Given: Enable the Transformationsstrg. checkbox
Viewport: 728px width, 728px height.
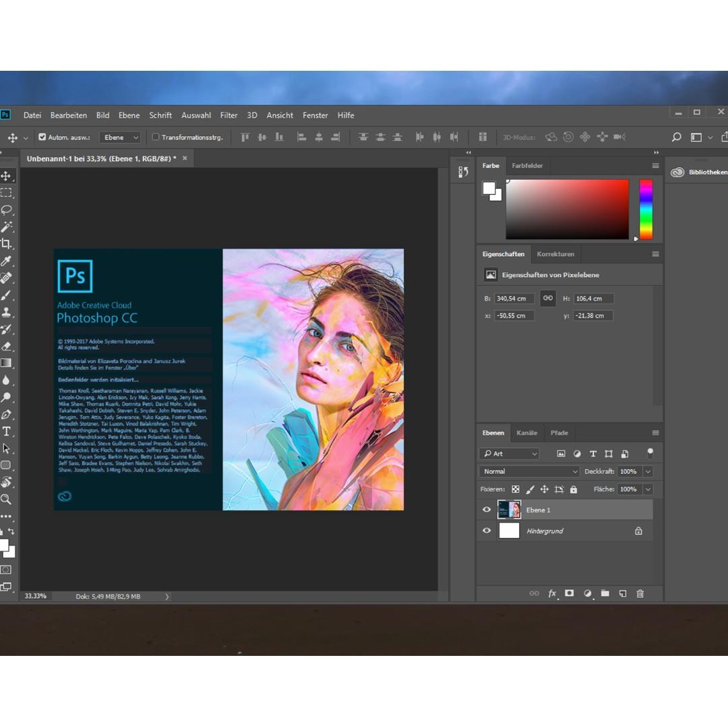Looking at the screenshot, I should coord(156,137).
